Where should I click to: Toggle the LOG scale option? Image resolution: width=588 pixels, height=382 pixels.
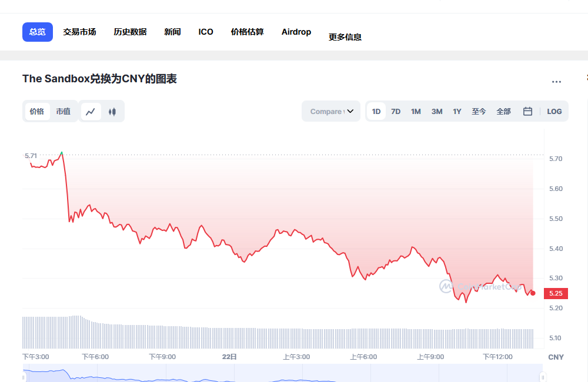click(x=554, y=111)
